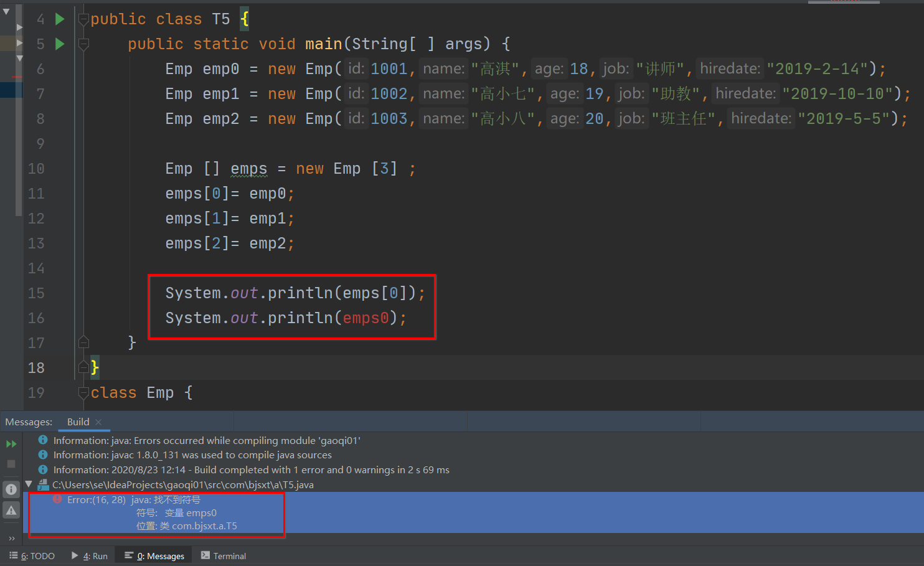The height and width of the screenshot is (566, 924).
Task: Click the Stop build square icon
Action: pyautogui.click(x=11, y=464)
